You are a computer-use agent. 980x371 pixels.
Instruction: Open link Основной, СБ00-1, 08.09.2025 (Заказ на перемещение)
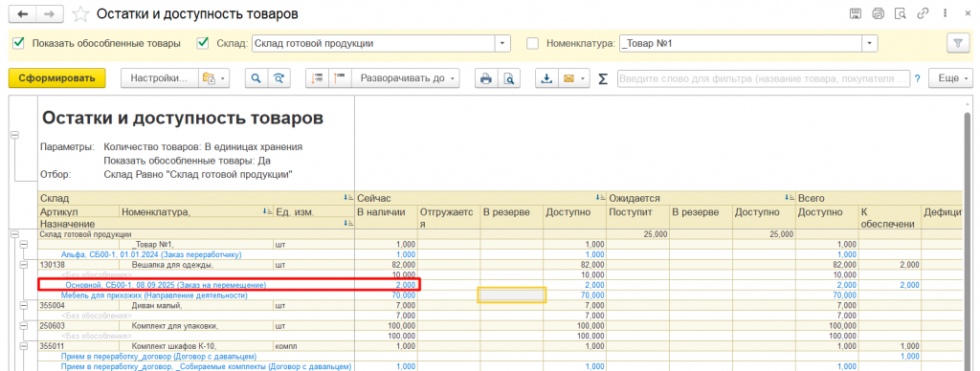166,285
